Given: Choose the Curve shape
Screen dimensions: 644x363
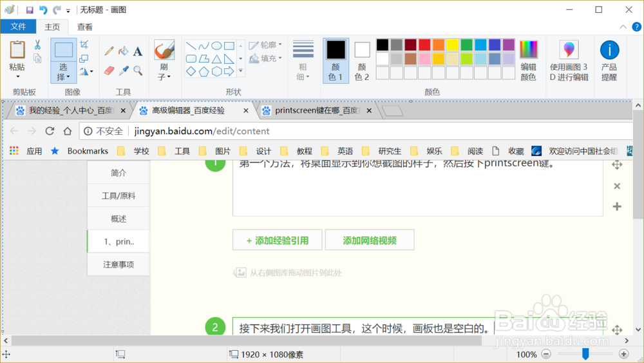Looking at the screenshot, I should pyautogui.click(x=204, y=46).
